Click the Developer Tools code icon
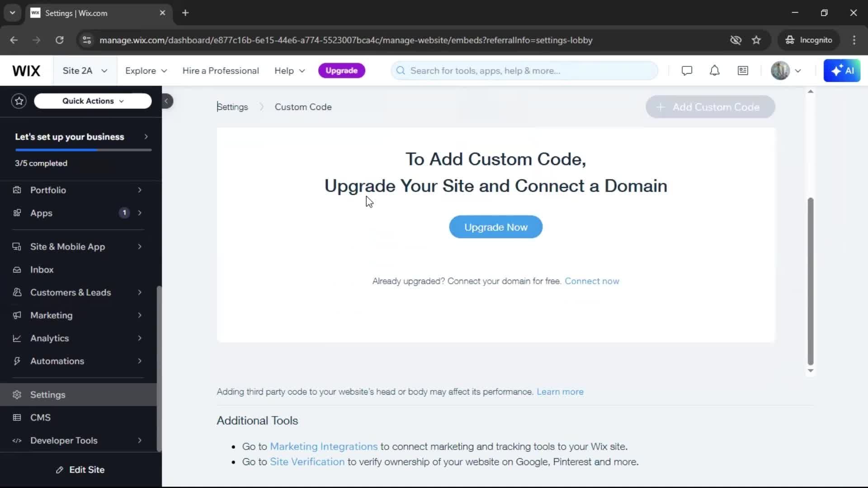The height and width of the screenshot is (488, 868). tap(17, 441)
